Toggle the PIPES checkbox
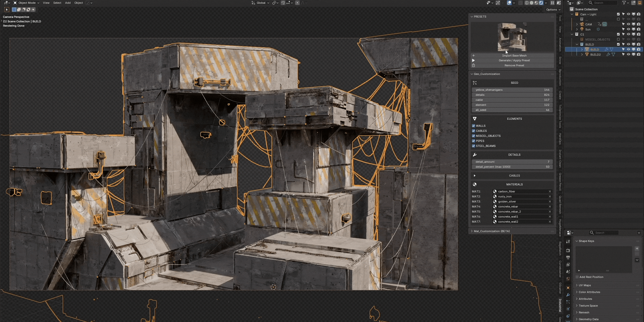Image resolution: width=644 pixels, height=322 pixels. tap(473, 141)
